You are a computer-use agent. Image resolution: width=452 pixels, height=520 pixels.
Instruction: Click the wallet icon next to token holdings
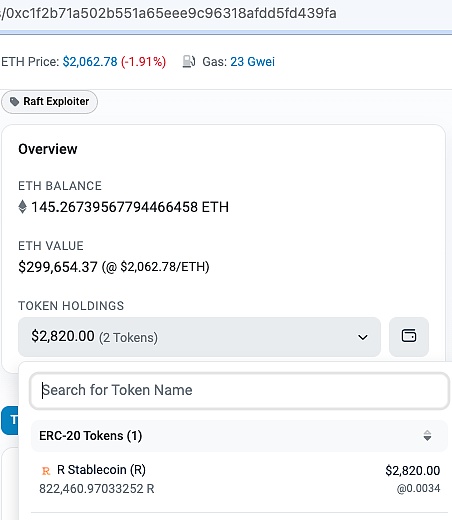click(409, 336)
